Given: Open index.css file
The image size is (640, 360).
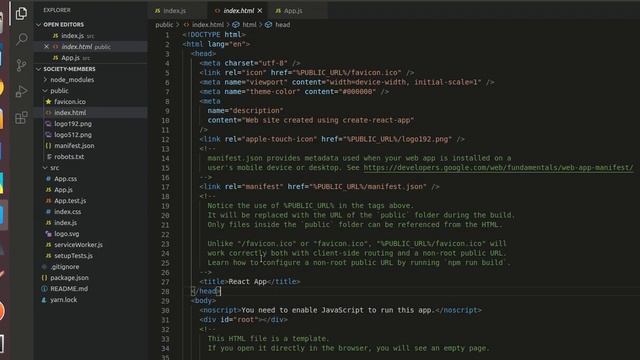Looking at the screenshot, I should [x=67, y=212].
